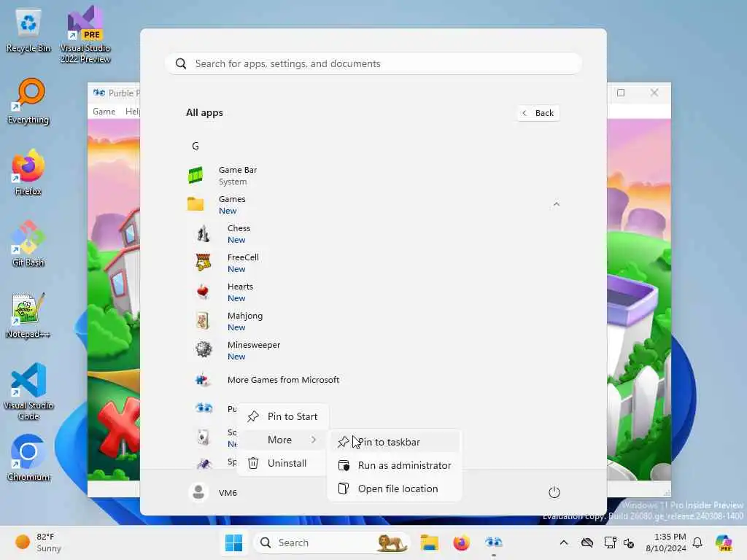This screenshot has width=747, height=560.
Task: Open the clock showing 1:35 PM
Action: [x=665, y=542]
